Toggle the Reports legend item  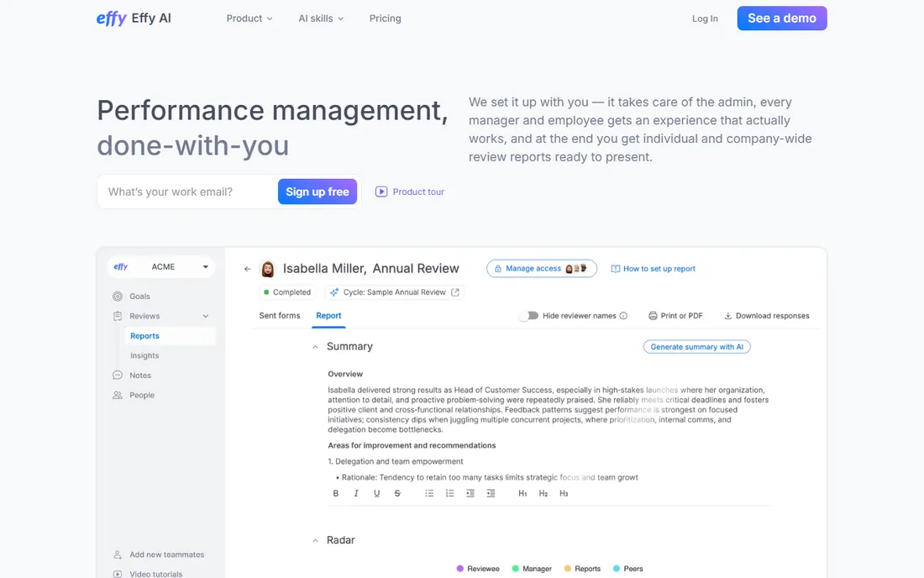582,569
